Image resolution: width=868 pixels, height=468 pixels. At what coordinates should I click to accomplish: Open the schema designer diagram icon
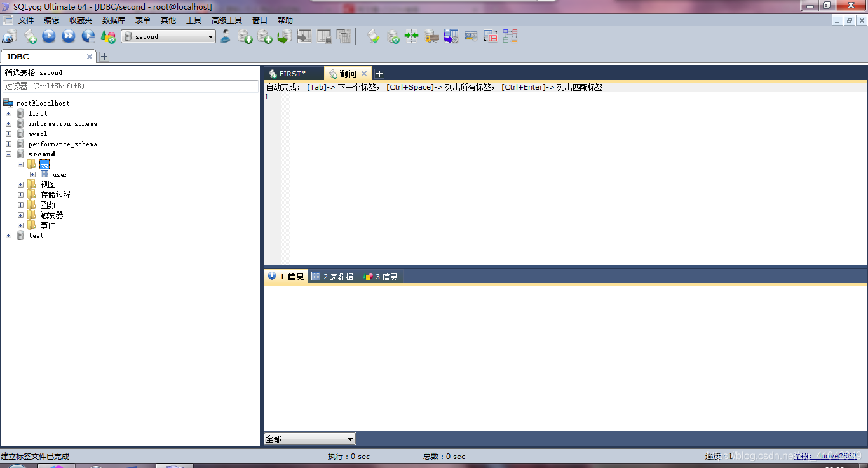(510, 36)
